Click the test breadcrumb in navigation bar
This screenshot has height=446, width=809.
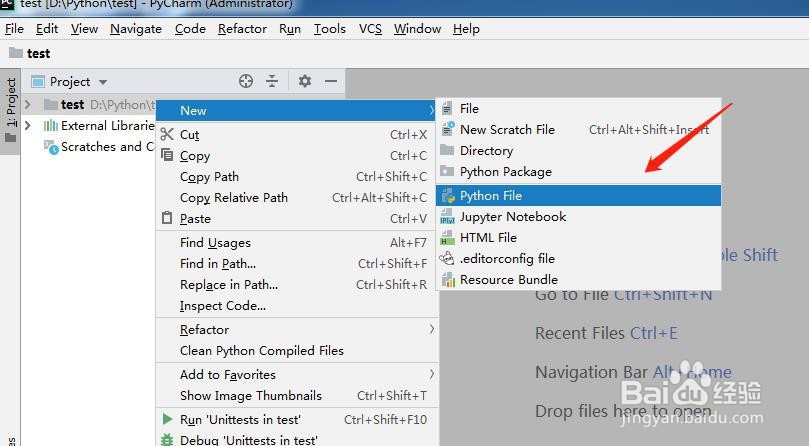point(38,53)
